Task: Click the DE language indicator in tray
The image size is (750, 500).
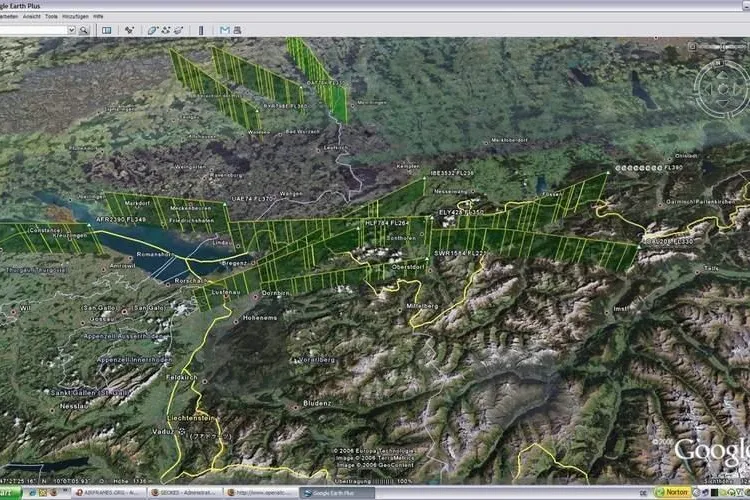Action: (x=643, y=493)
